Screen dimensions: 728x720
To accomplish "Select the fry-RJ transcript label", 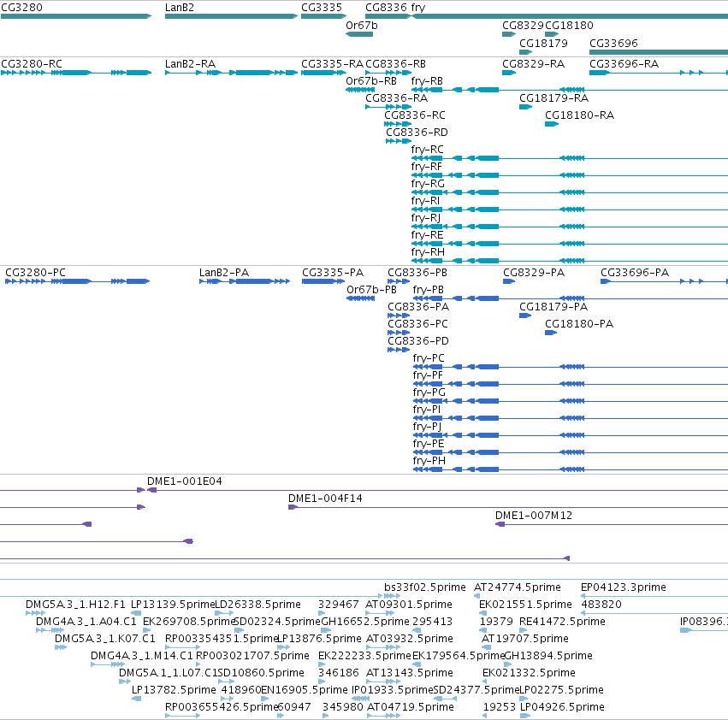I will (425, 218).
